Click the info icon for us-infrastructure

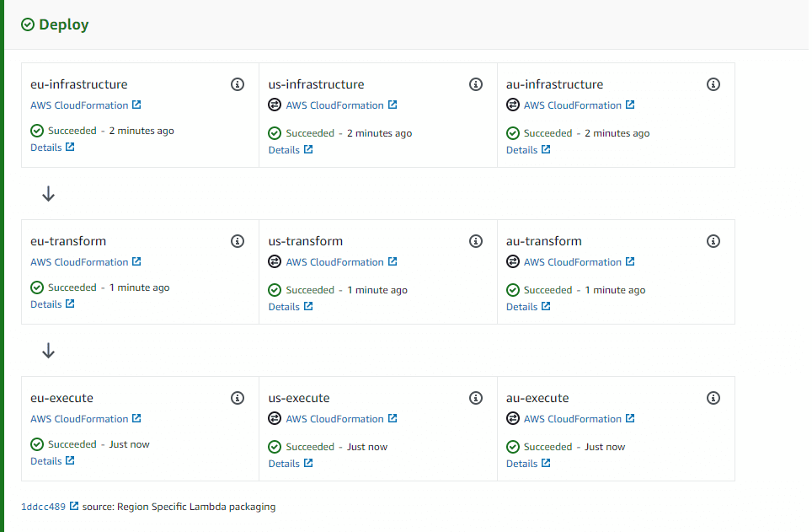pos(476,84)
